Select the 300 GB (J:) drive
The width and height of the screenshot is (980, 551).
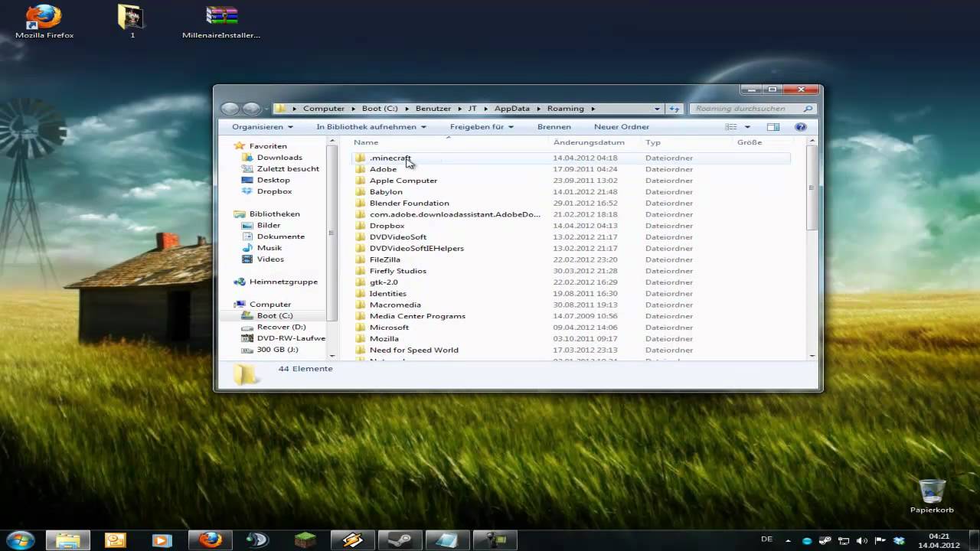[277, 350]
